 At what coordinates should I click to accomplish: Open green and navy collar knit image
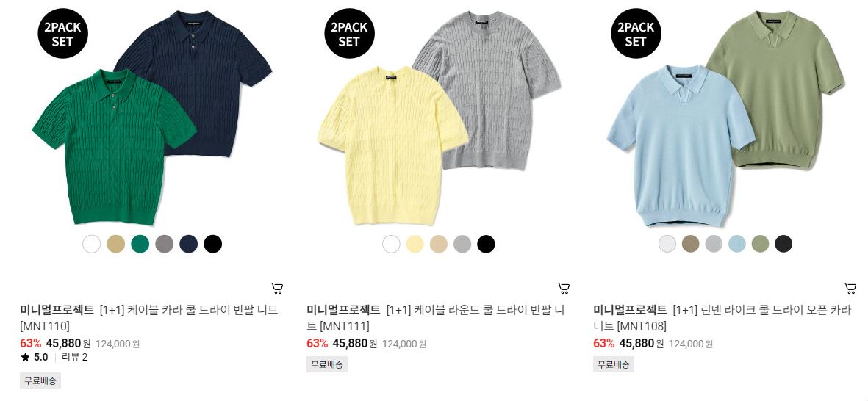151,118
